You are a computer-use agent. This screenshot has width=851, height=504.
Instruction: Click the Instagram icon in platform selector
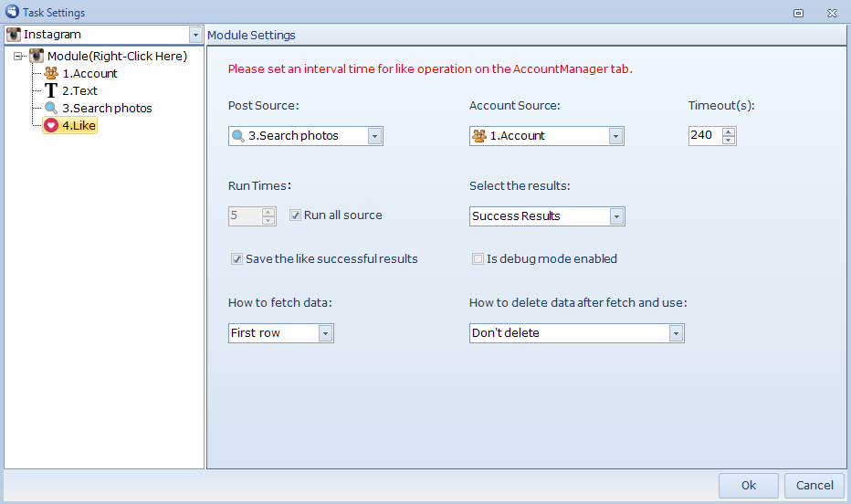coord(14,35)
